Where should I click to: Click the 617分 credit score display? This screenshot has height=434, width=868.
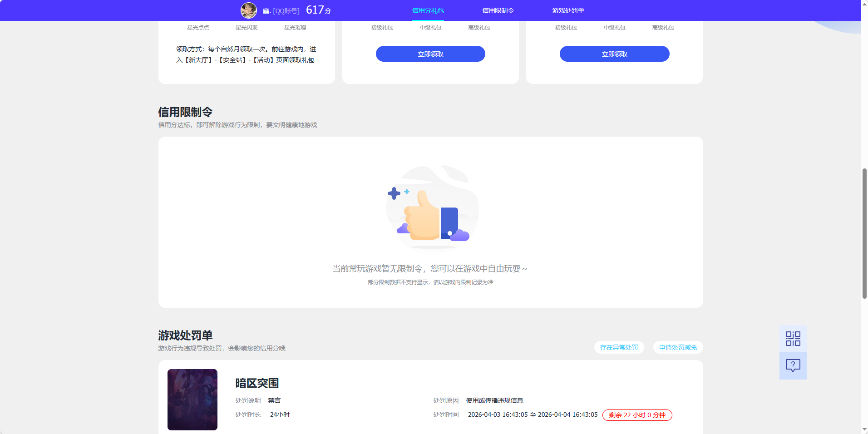[x=318, y=9]
